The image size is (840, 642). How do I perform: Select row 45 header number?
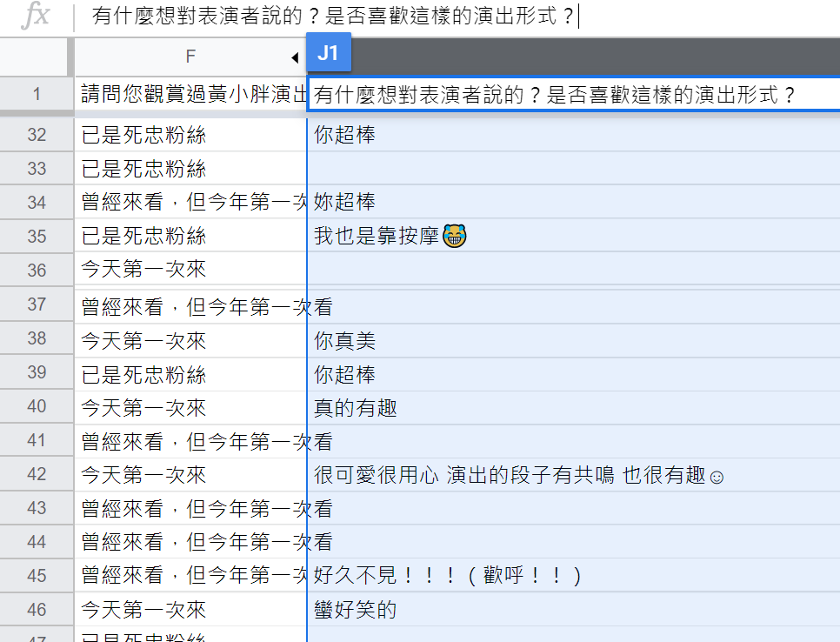click(37, 576)
